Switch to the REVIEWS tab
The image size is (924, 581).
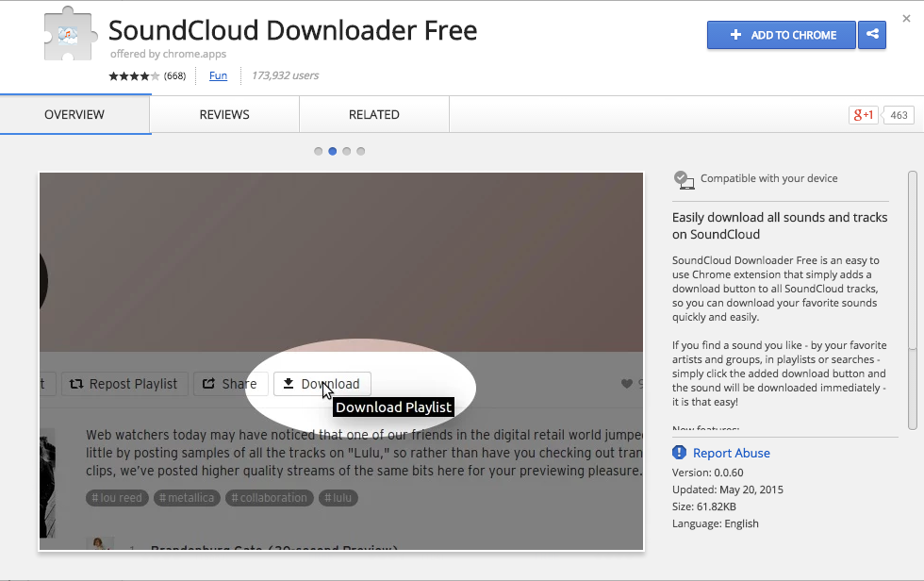point(223,113)
